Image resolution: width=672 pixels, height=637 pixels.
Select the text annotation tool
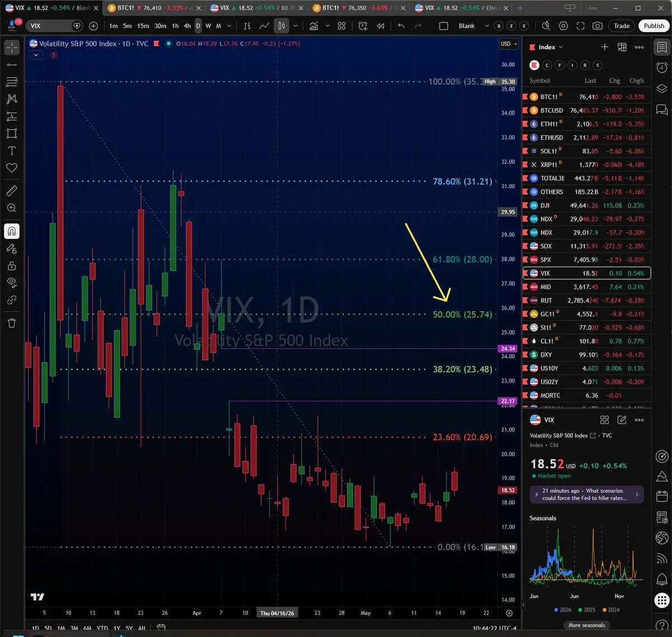[12, 151]
